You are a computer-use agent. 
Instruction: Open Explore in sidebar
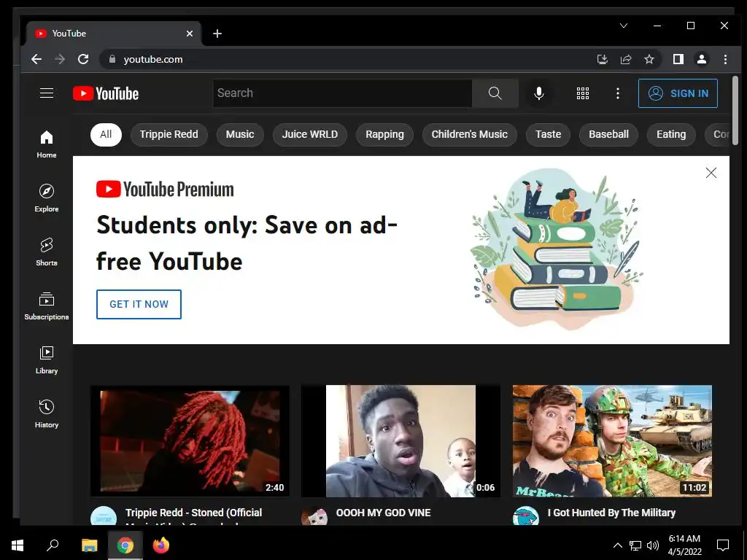pos(46,198)
